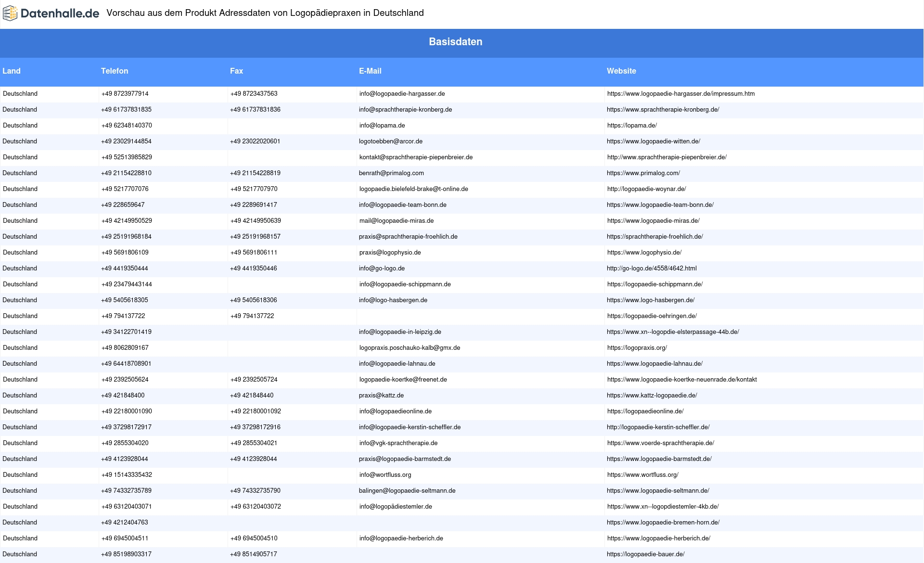Click website https://www.xn--logopdiestemler-4kb.de/
Screen dimensions: 924x563
pos(663,507)
